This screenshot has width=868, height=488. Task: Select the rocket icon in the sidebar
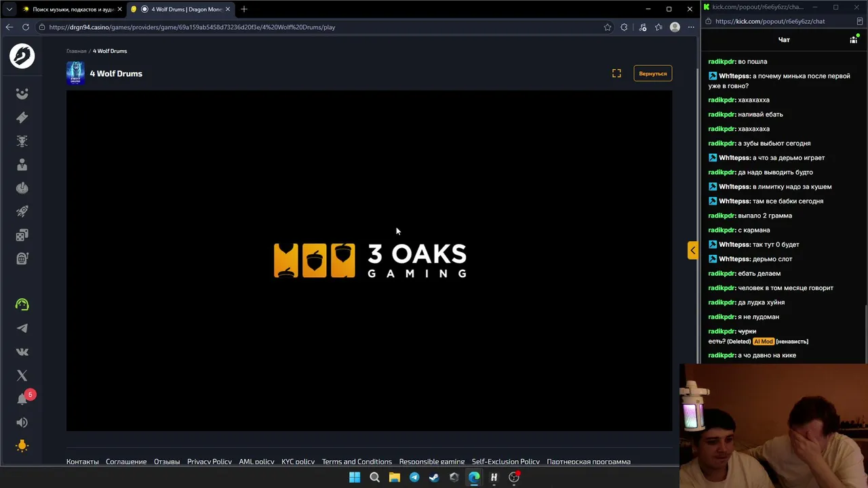coord(22,211)
